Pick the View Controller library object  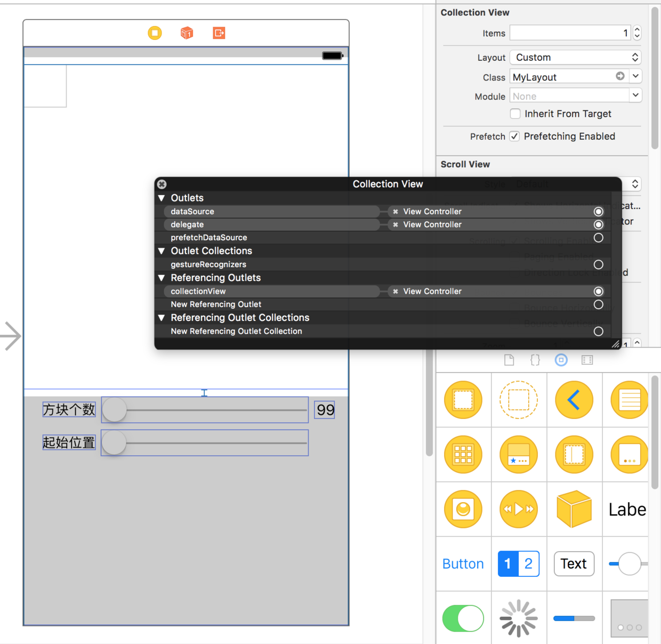coord(463,400)
